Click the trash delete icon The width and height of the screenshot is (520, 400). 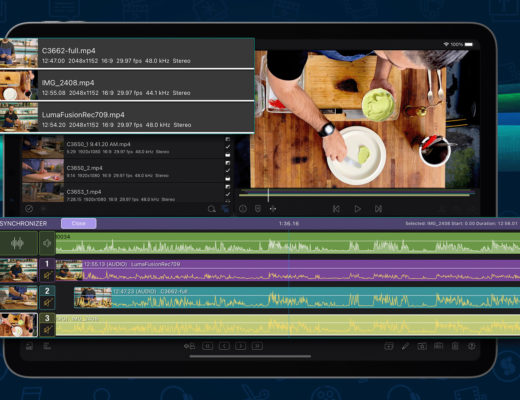455,346
